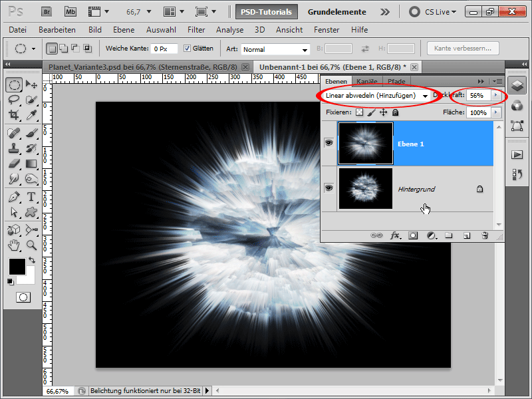Screen dimensions: 532x399
Task: Select the Type tool
Action: pyautogui.click(x=31, y=197)
